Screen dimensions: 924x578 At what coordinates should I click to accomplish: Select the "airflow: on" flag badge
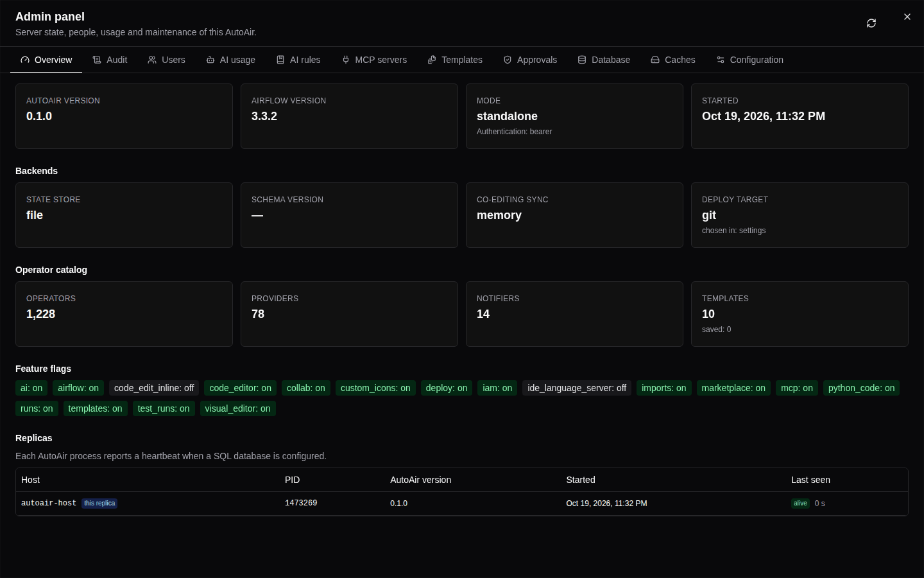[x=78, y=388]
